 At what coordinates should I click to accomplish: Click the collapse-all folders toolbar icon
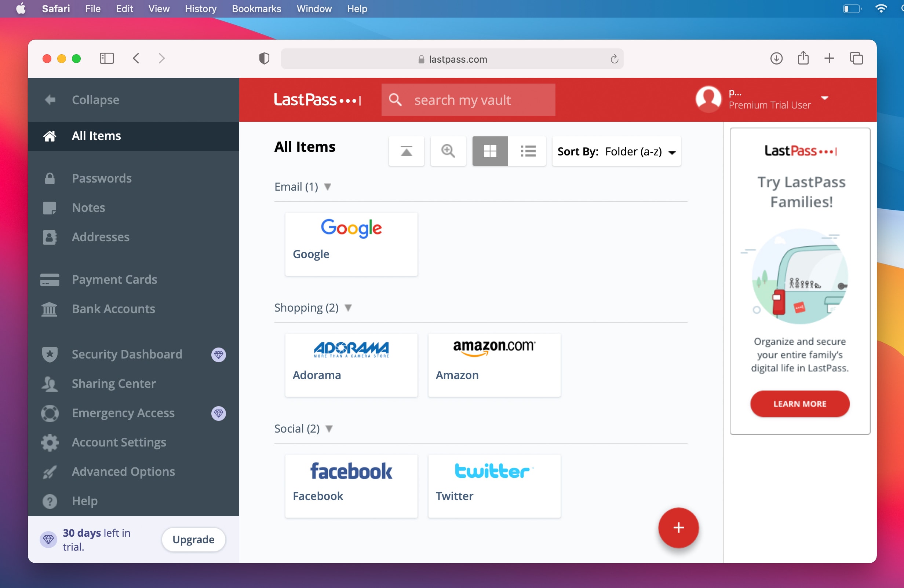coord(406,151)
